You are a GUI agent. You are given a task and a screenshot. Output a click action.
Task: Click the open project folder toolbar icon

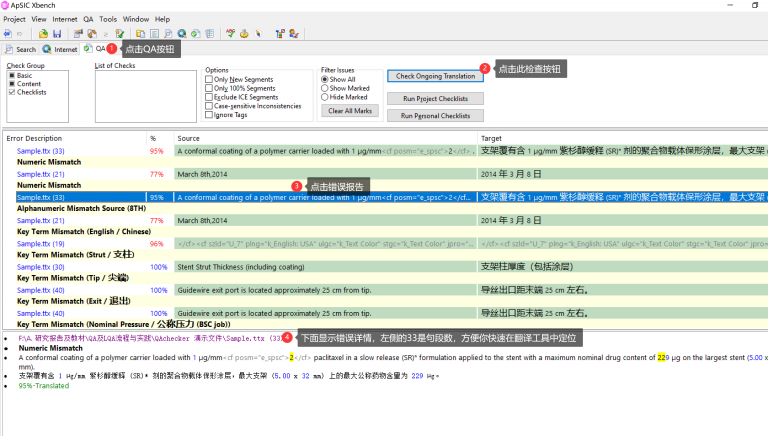[x=43, y=33]
